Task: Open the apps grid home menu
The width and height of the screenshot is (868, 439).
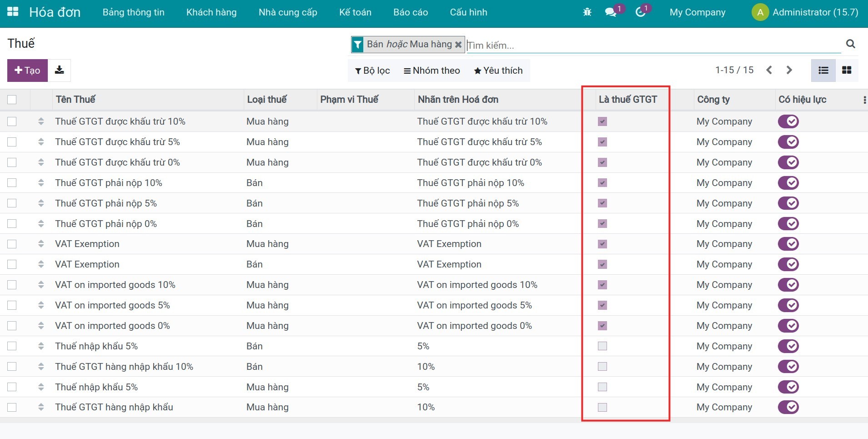Action: (13, 12)
